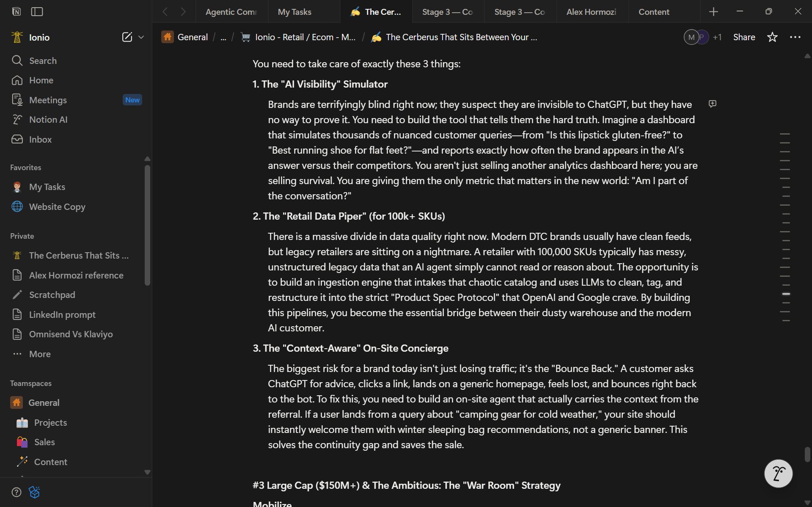Click the M user avatar
The height and width of the screenshot is (507, 812).
point(691,37)
